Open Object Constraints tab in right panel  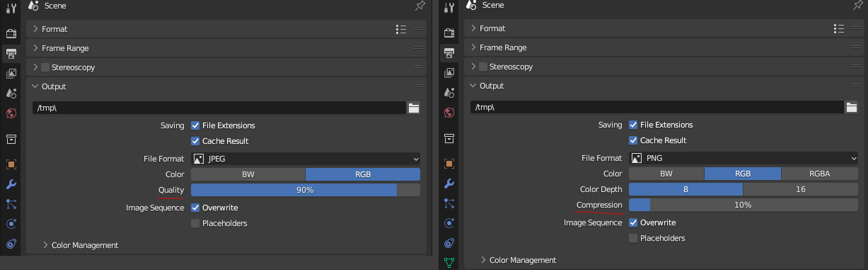point(449,244)
